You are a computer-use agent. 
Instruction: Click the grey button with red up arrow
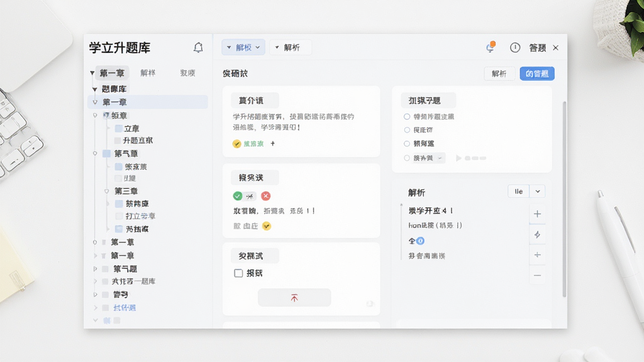click(x=294, y=297)
